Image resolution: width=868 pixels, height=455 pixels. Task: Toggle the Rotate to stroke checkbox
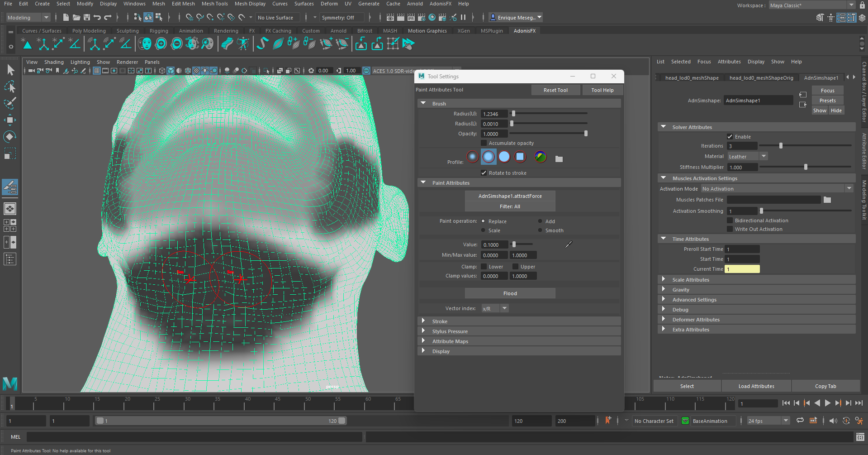[484, 173]
